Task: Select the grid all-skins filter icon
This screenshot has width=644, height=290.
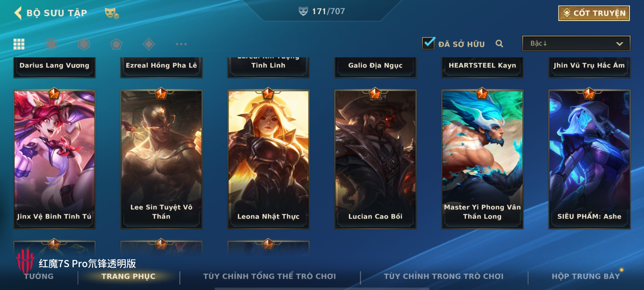Action: click(x=19, y=44)
